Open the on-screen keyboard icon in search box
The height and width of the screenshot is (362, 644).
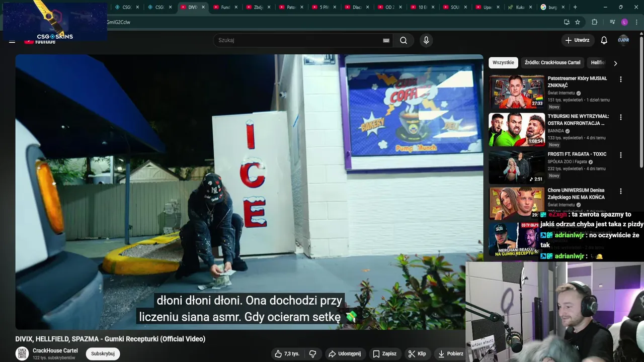(386, 41)
